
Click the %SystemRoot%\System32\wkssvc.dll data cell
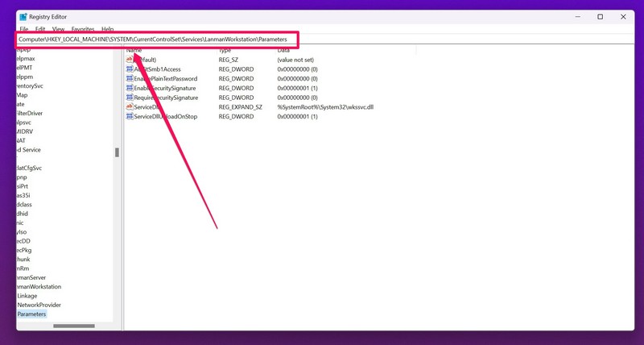coord(325,107)
